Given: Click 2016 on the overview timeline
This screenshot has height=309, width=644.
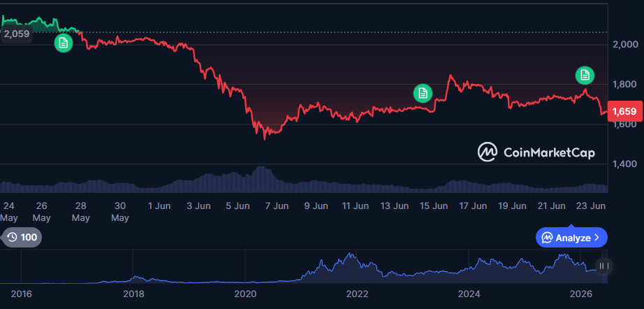Looking at the screenshot, I should pos(22,294).
